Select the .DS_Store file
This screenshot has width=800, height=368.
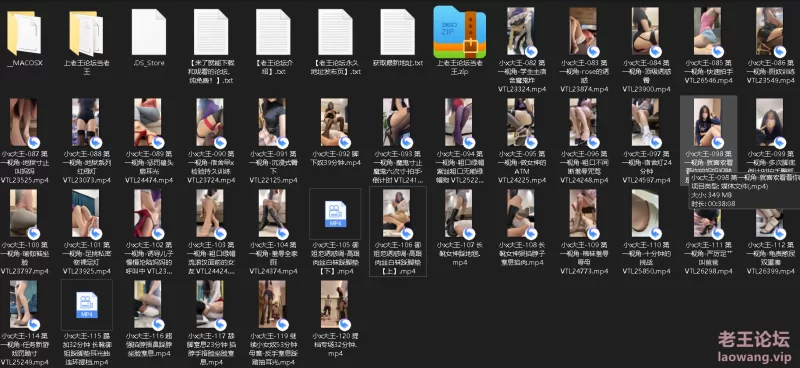click(148, 32)
